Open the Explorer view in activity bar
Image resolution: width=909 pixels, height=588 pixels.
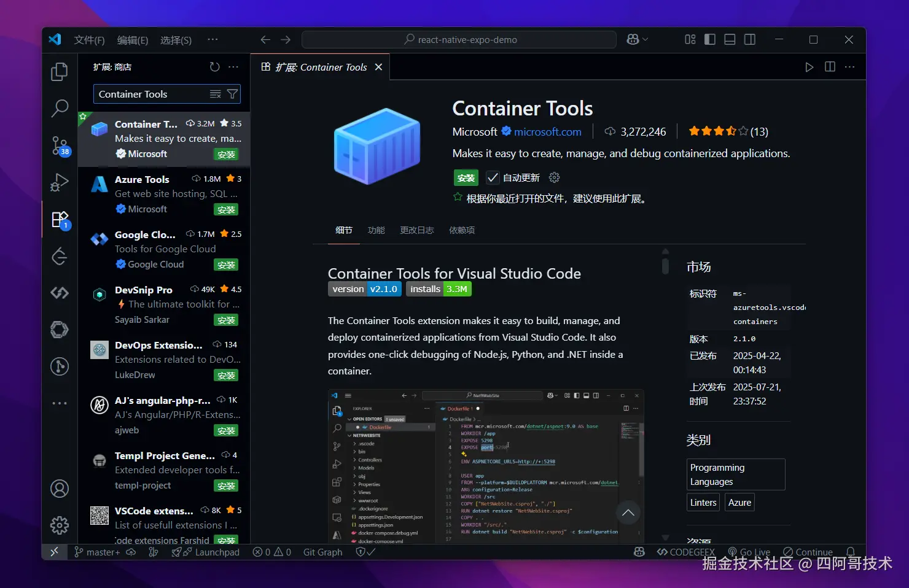60,72
